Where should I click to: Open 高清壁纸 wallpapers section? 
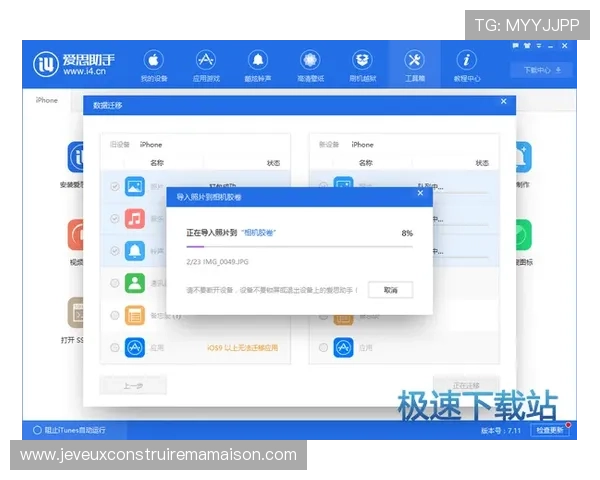(310, 65)
